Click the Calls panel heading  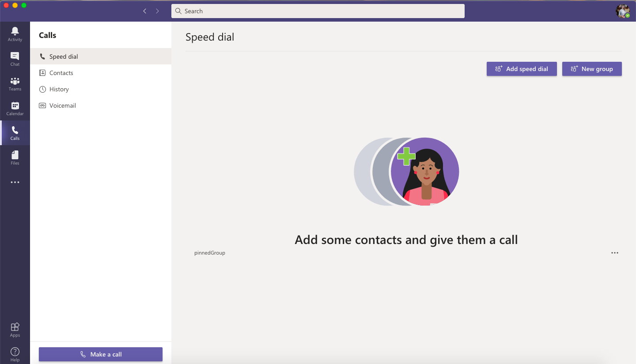pyautogui.click(x=48, y=35)
